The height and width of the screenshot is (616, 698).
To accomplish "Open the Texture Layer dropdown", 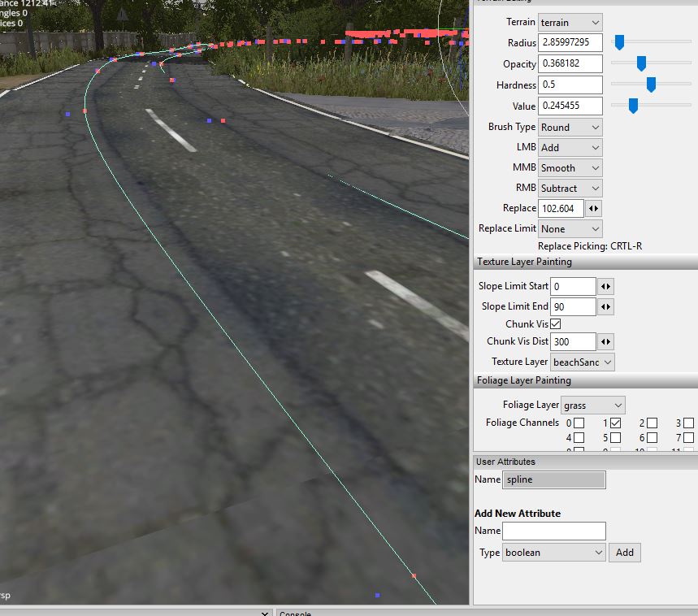I will point(582,362).
